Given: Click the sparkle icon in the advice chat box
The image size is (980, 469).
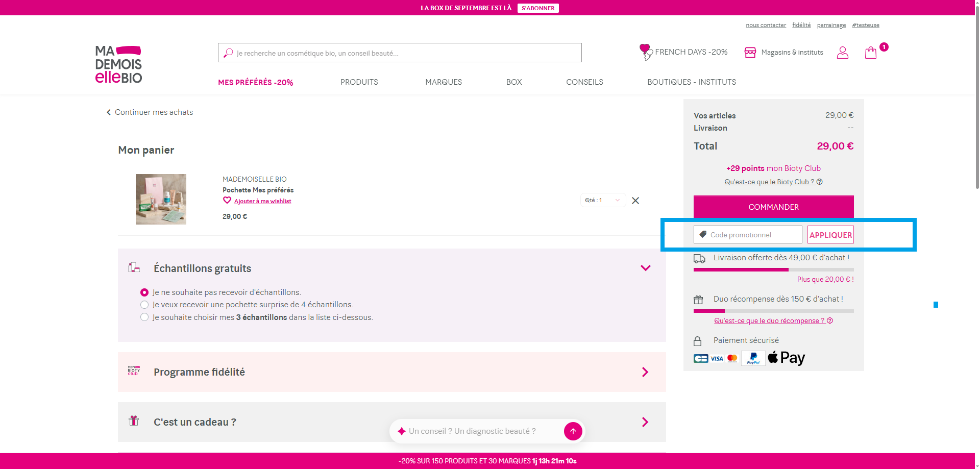Looking at the screenshot, I should coord(402,431).
